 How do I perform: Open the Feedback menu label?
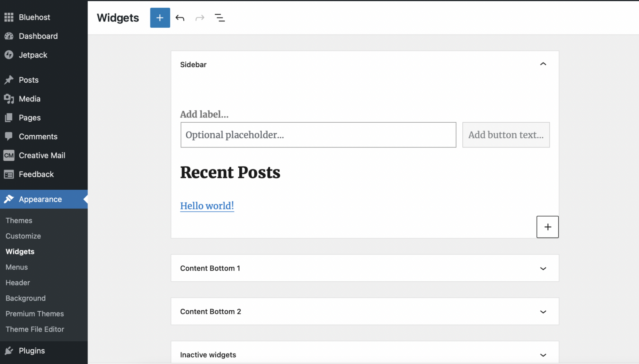(x=36, y=174)
